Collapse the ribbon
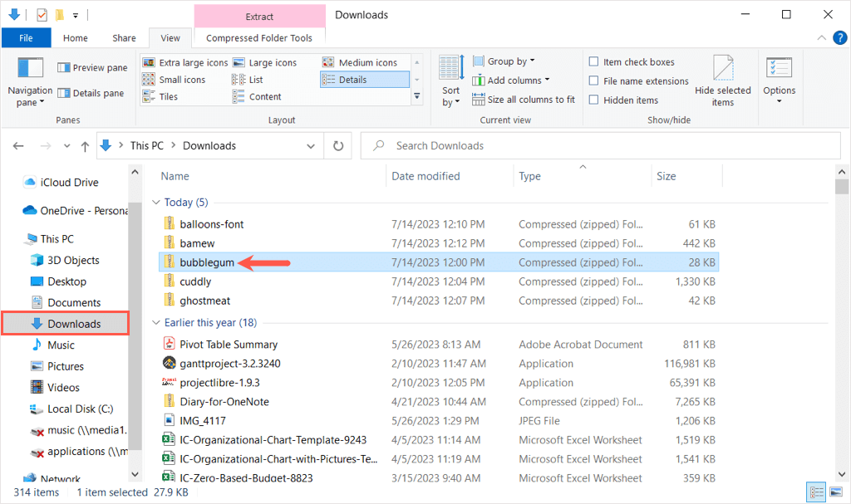Viewport: 851px width, 504px height. pos(822,38)
